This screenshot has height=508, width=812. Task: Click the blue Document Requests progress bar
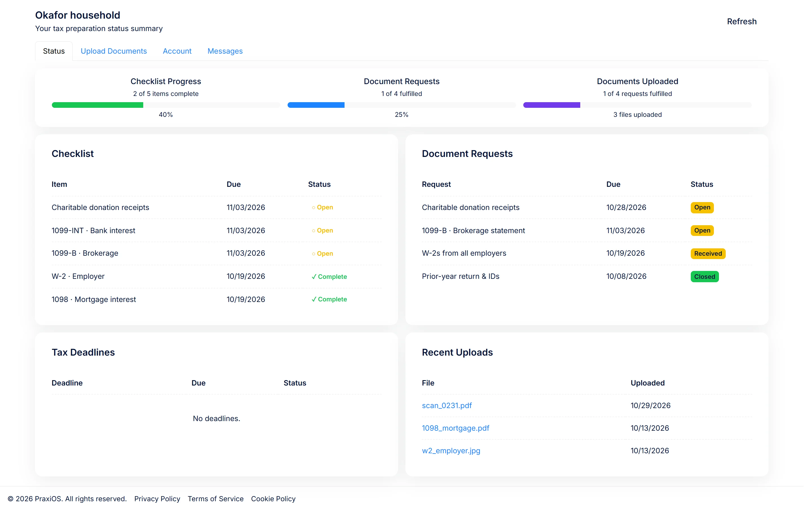316,105
